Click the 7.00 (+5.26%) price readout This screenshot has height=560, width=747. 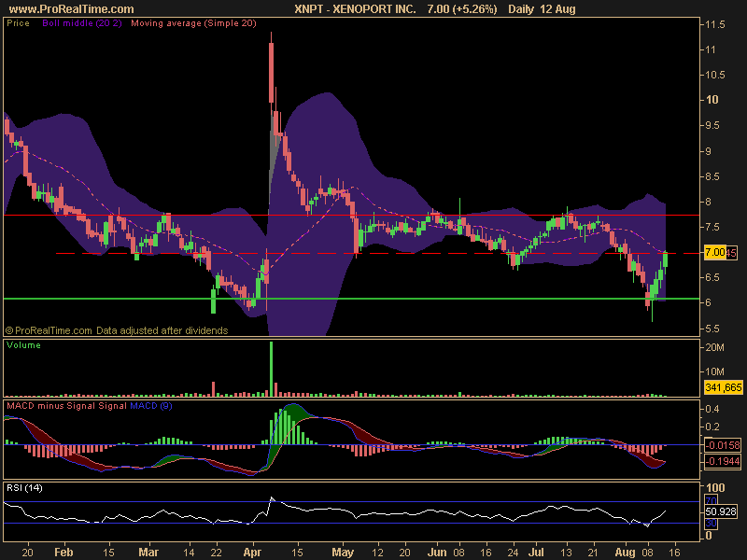click(x=461, y=8)
